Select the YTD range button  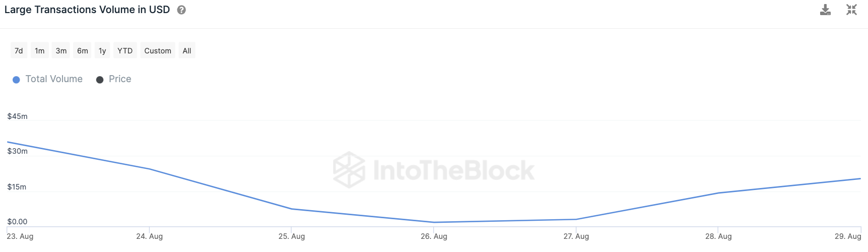tap(125, 50)
